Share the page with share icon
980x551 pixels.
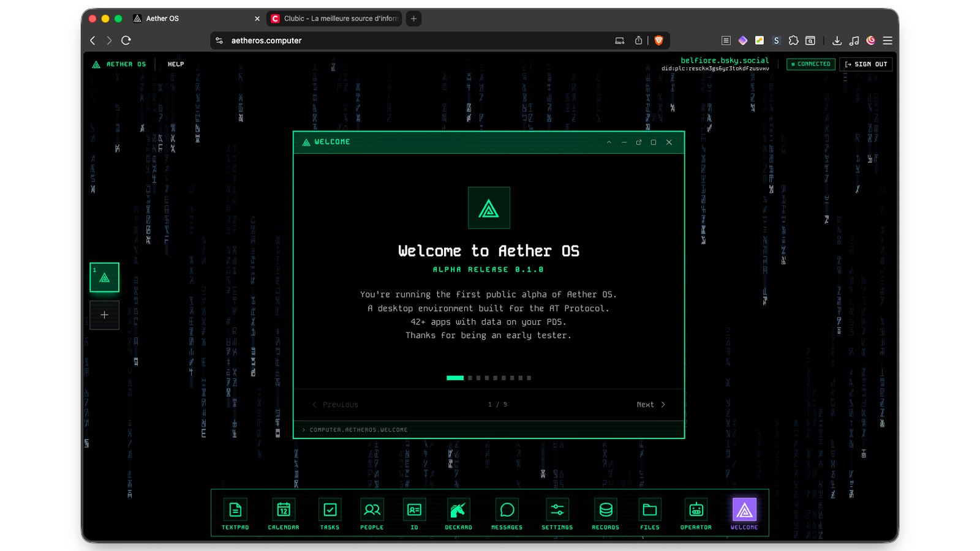tap(638, 40)
